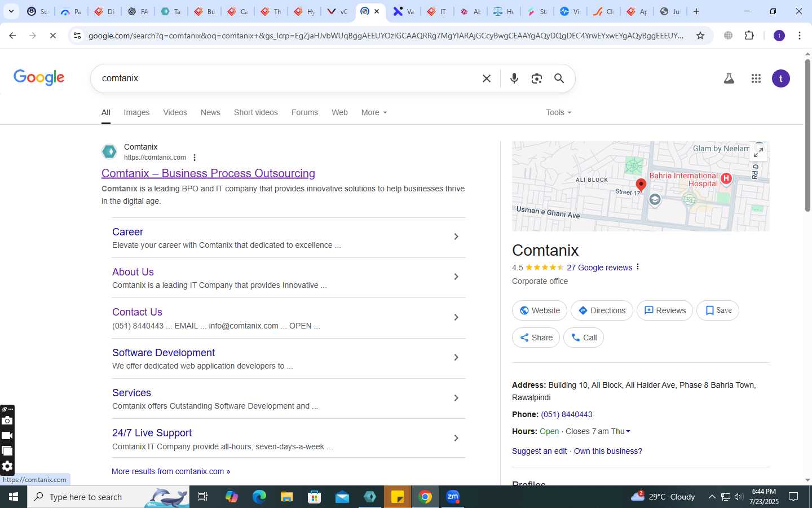This screenshot has height=508, width=812.
Task: Open the Extensions puzzle icon
Action: coord(749,36)
